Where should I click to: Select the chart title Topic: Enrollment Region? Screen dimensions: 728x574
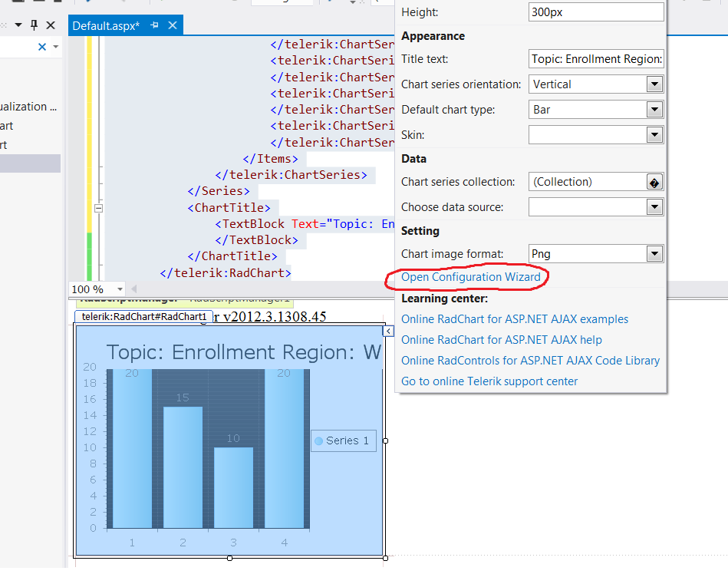(244, 352)
